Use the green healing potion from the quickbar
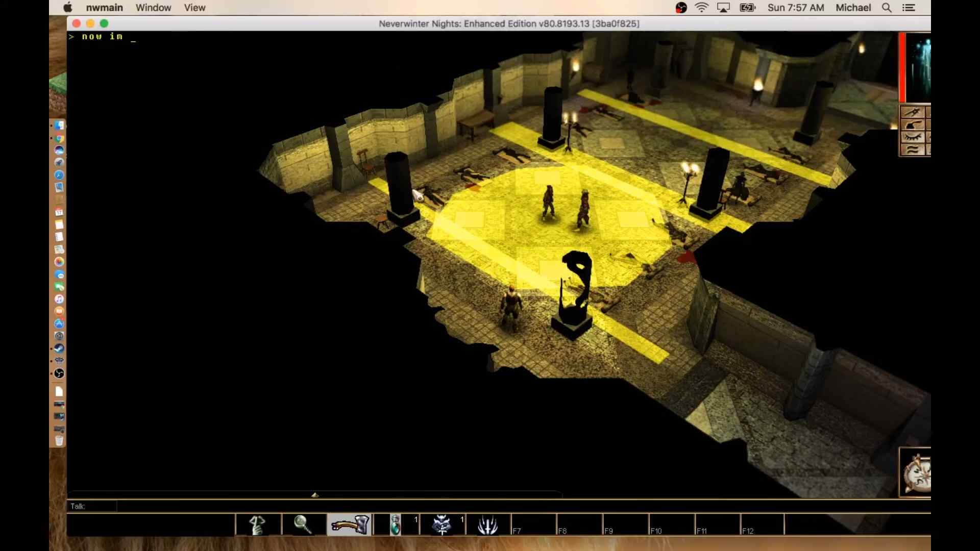Screen dimensions: 980x551 pos(396,524)
